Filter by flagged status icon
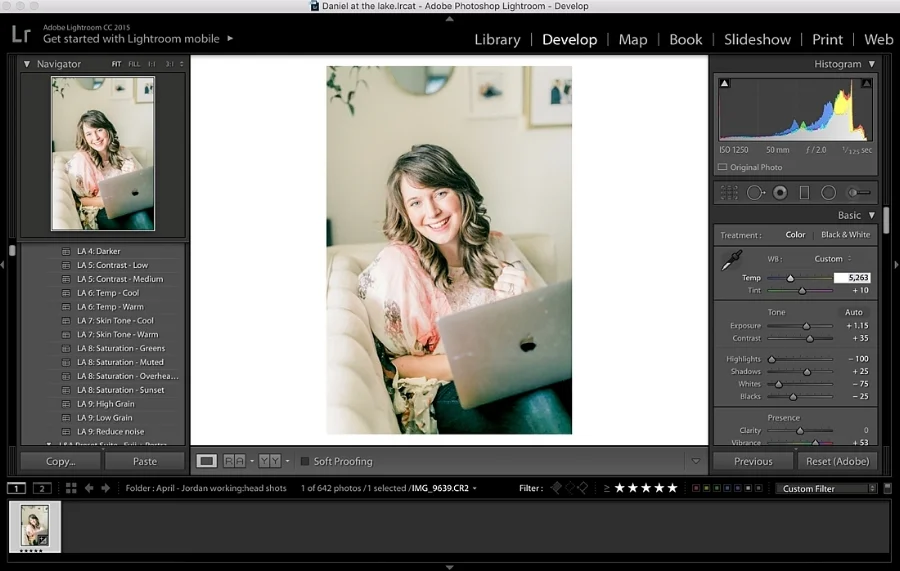 556,488
